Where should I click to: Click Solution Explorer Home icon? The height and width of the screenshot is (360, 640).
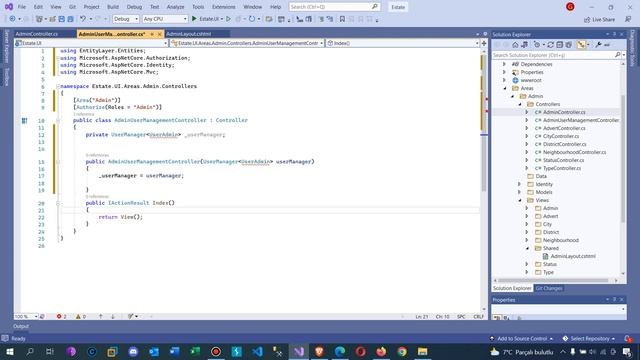point(516,45)
